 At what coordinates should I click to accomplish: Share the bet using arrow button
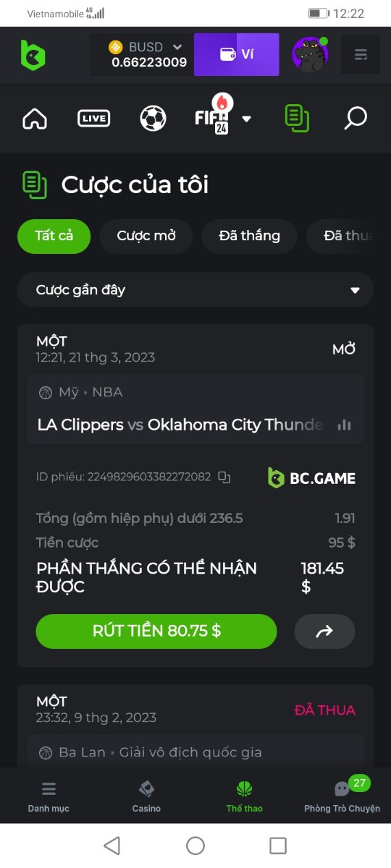pos(324,631)
